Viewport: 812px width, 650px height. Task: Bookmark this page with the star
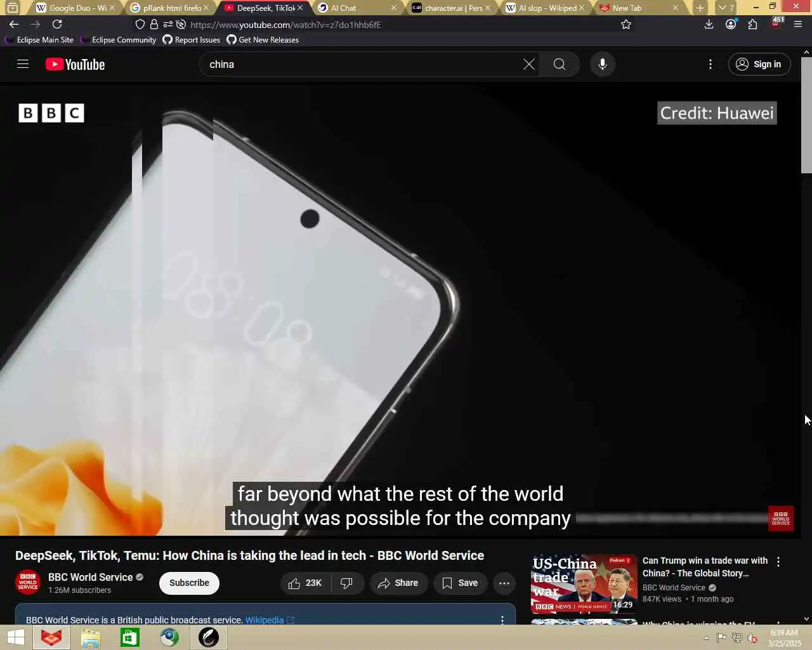tap(626, 24)
